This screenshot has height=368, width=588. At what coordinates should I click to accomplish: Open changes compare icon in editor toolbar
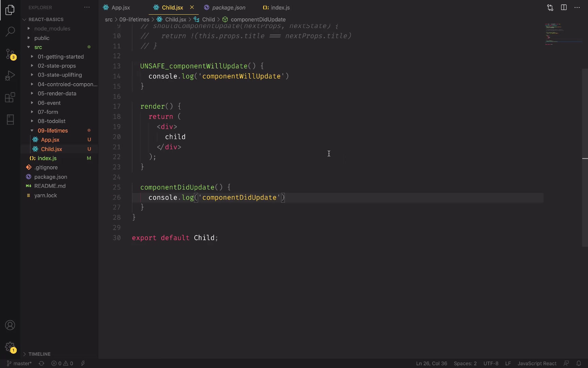pos(550,7)
